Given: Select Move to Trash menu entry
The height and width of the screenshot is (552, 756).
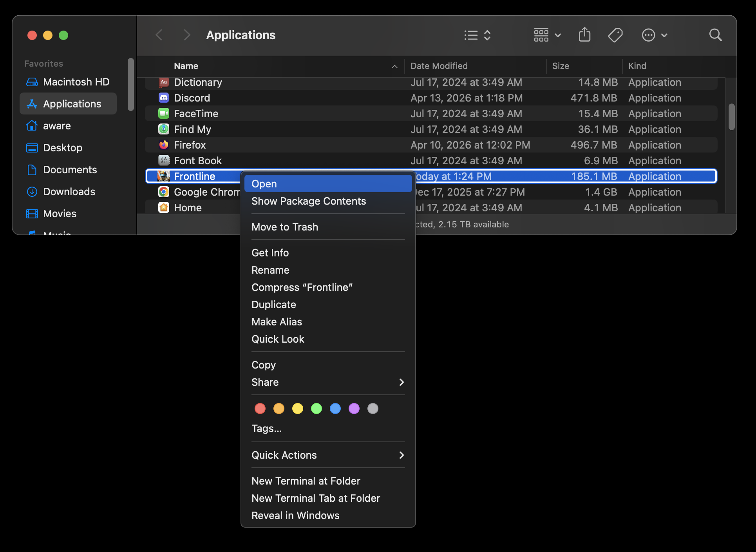Looking at the screenshot, I should coord(285,227).
